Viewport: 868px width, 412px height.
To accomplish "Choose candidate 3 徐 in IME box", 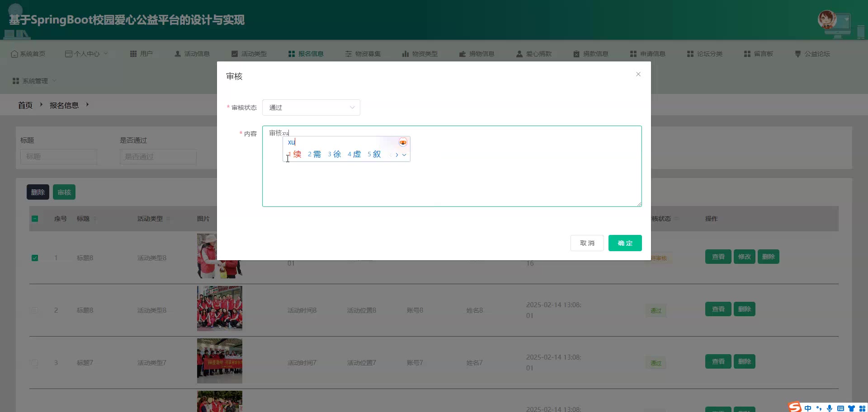I will coord(335,154).
